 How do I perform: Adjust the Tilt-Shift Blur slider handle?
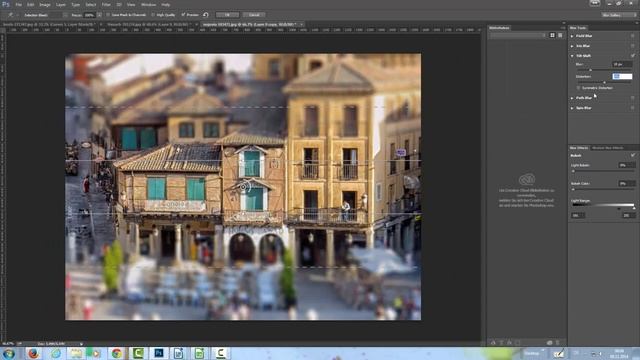click(x=590, y=70)
